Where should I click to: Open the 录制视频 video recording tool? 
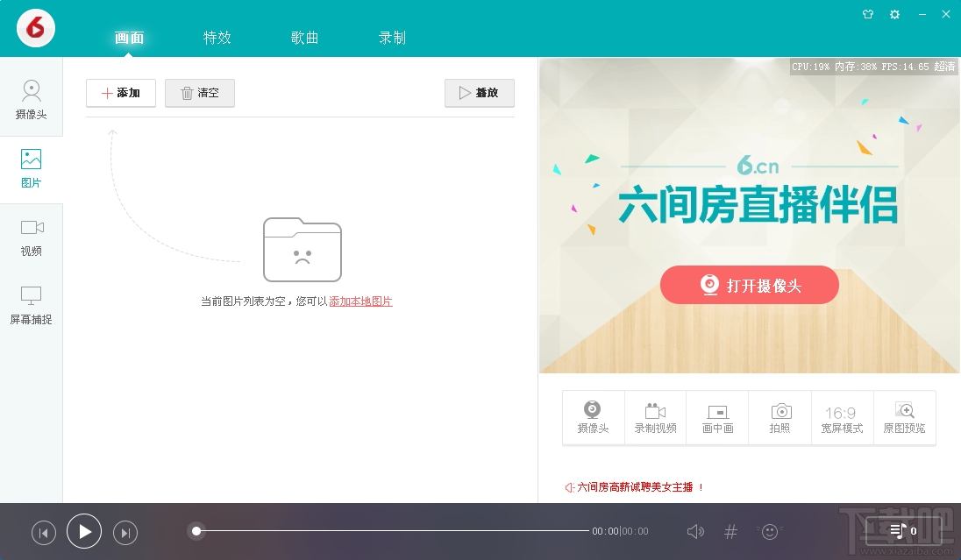[655, 417]
